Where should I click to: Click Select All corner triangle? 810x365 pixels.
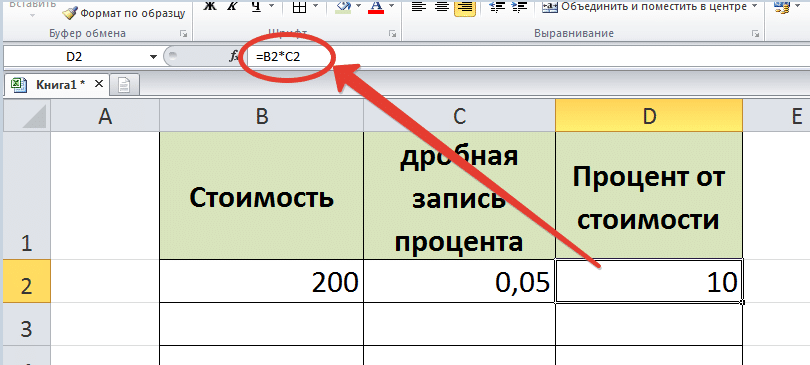(x=27, y=116)
